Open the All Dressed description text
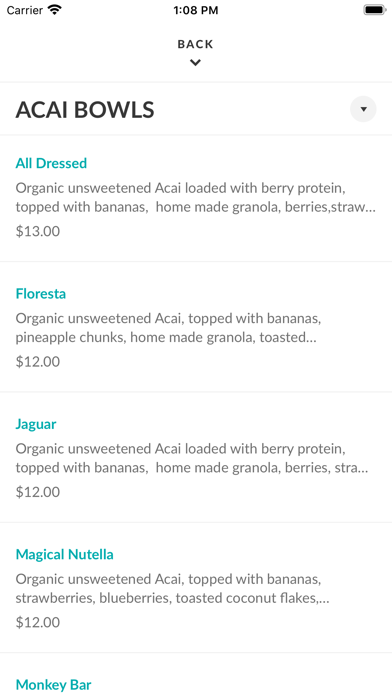Screen dimensions: 392x696 (196, 198)
